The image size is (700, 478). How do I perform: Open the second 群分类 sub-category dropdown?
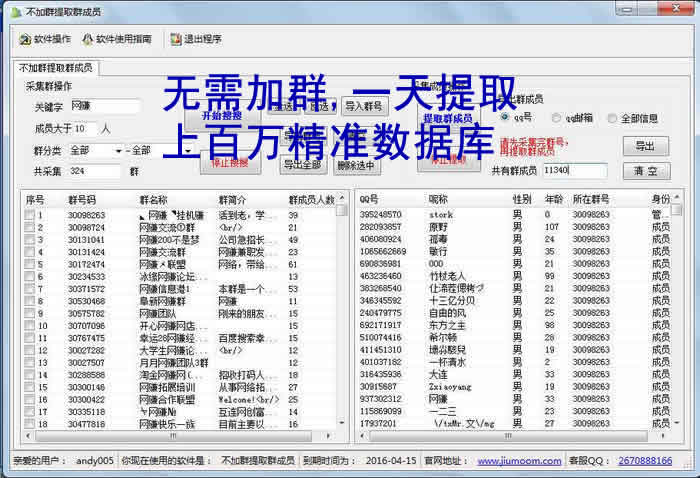tap(153, 150)
